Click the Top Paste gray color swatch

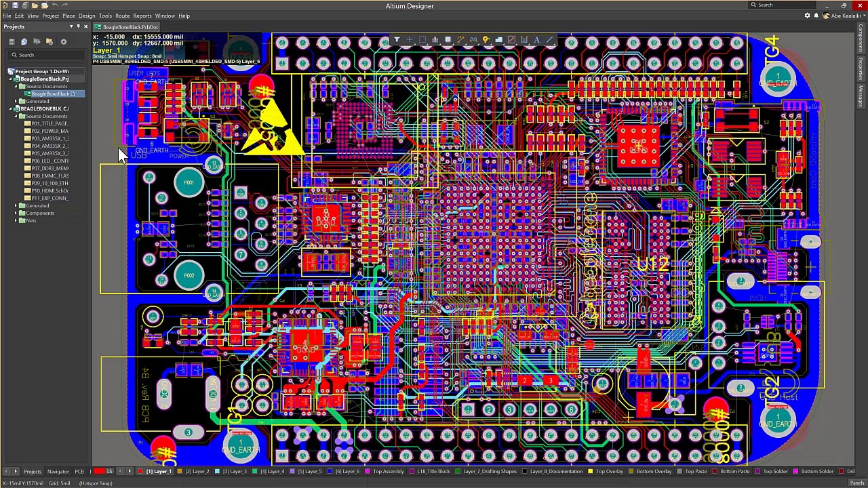[679, 472]
